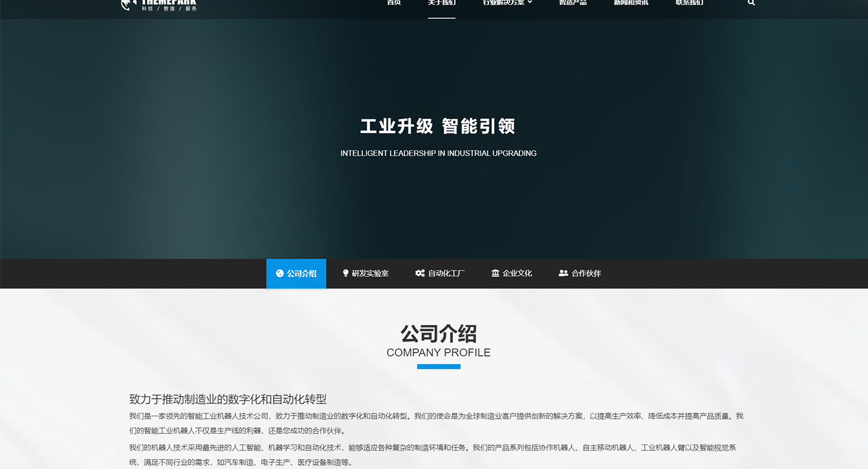
Task: Click the people icon beside 合作伙伴
Action: pos(563,273)
